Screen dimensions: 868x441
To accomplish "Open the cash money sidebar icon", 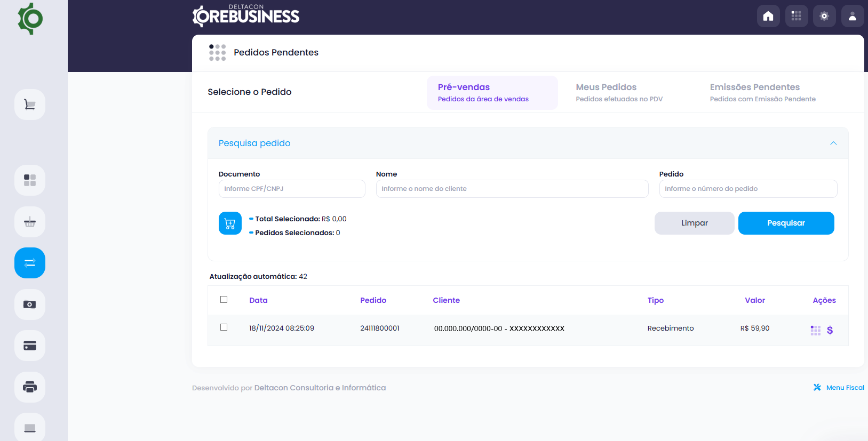I will pos(30,304).
